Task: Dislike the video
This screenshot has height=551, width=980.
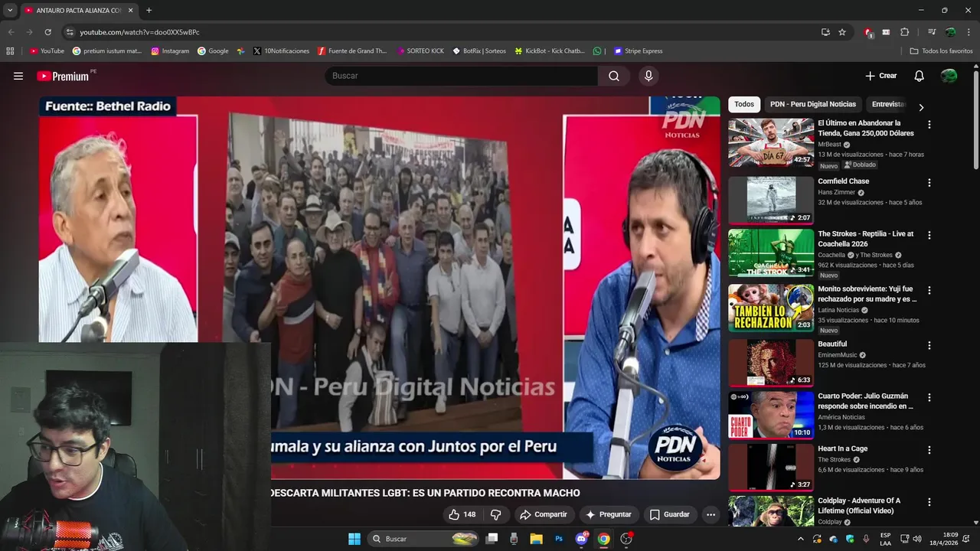Action: [495, 514]
